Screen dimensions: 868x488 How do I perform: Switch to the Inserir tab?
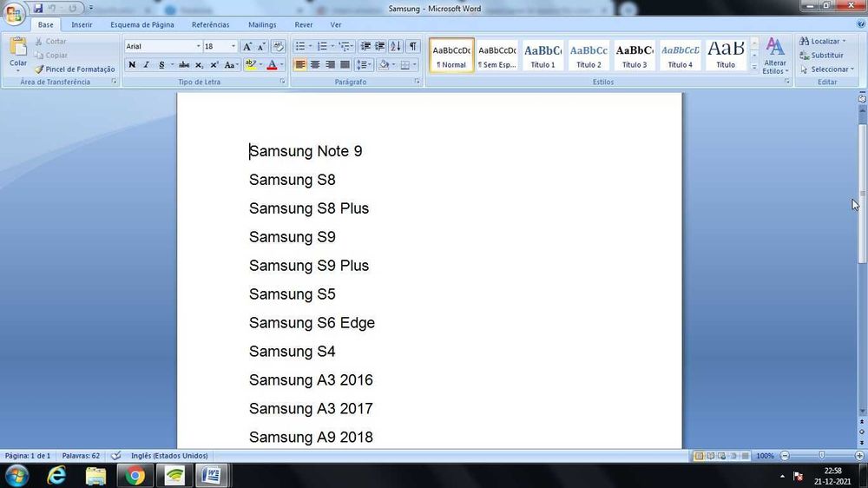(x=82, y=25)
